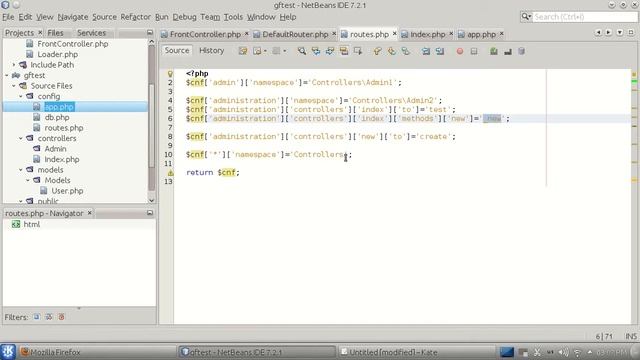Click the lightbulb hint on line 1
640x360 pixels.
(x=170, y=74)
